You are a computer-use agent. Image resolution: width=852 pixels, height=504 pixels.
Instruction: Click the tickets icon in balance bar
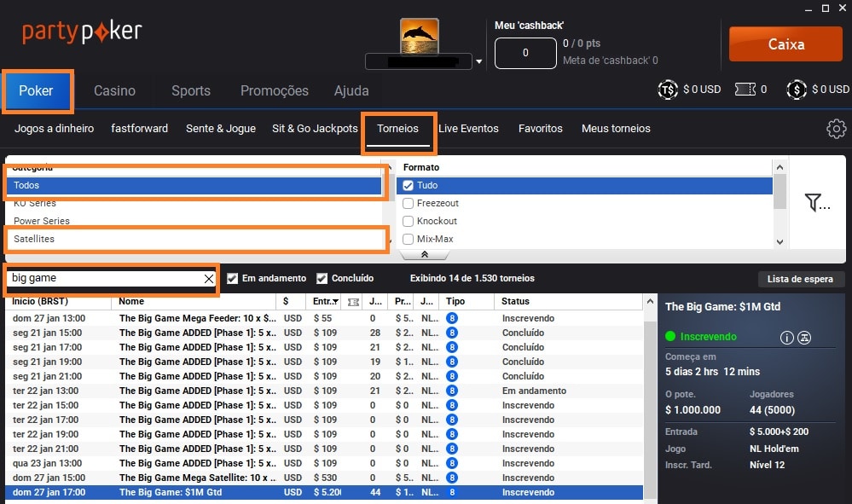click(x=745, y=89)
